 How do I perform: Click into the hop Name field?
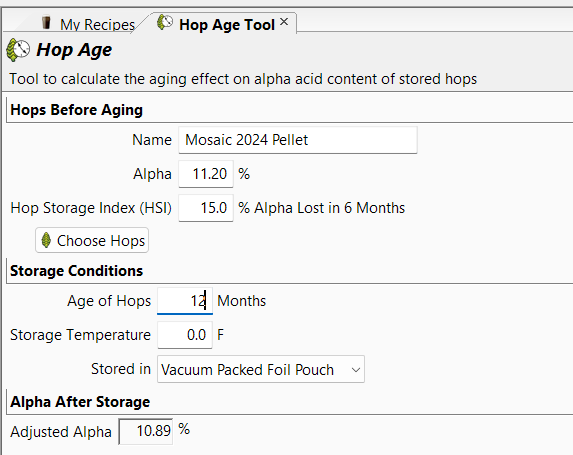(297, 140)
